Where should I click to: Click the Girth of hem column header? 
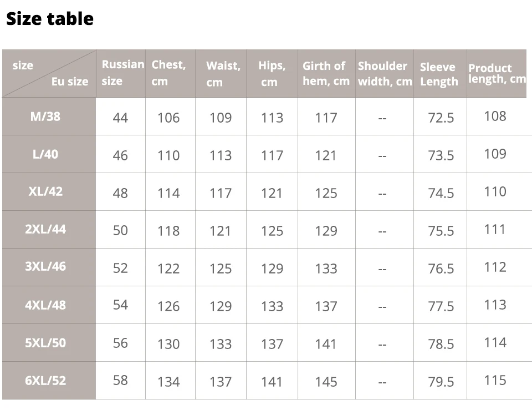[x=326, y=73]
